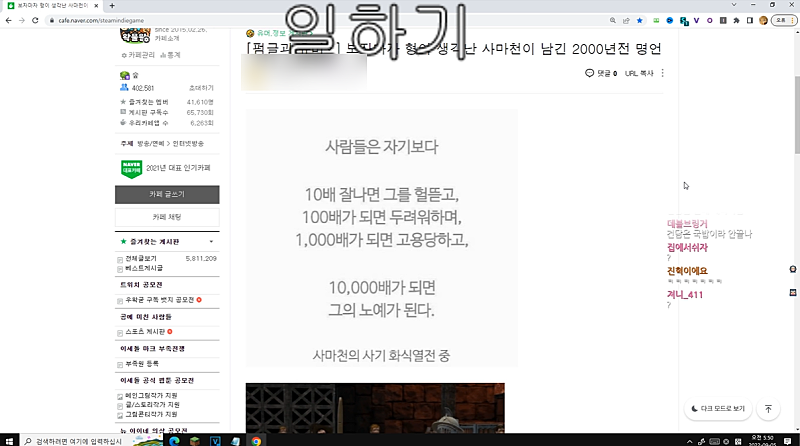The image size is (800, 446).
Task: Open 전체글보기 board
Action: [x=141, y=259]
